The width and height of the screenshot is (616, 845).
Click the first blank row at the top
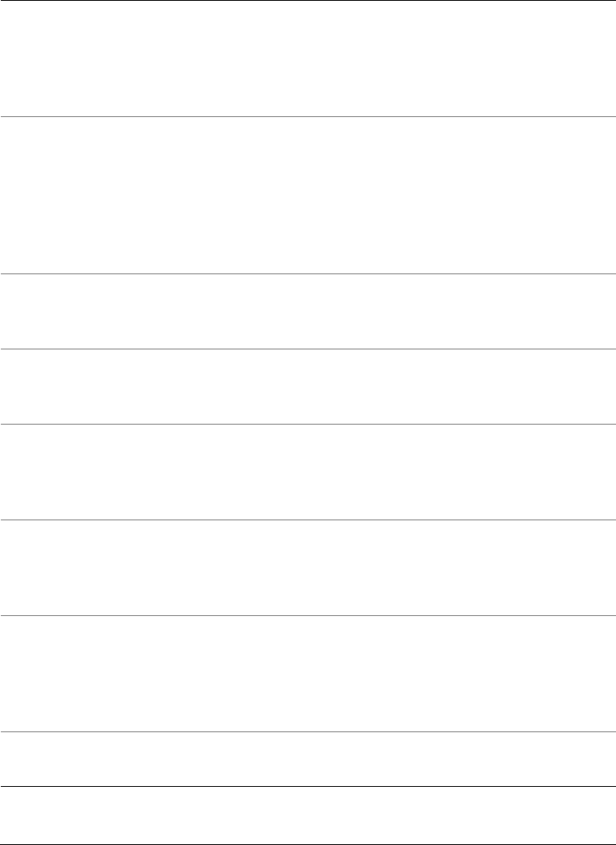308,59
